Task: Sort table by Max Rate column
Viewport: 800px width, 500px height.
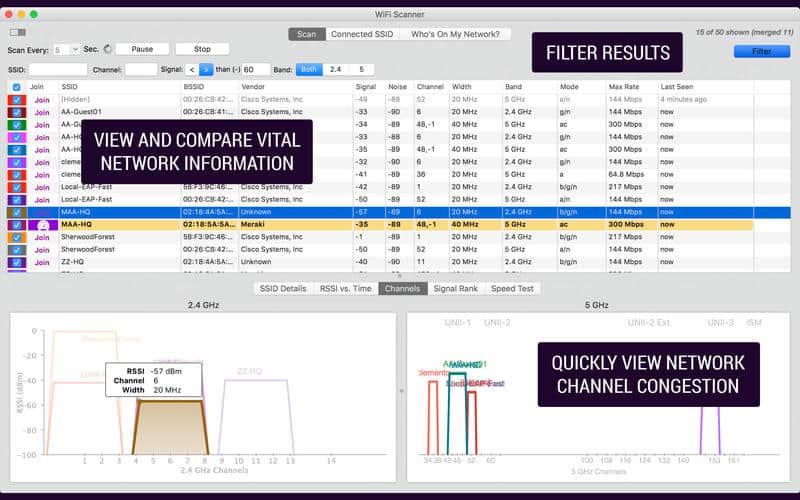Action: click(x=623, y=87)
